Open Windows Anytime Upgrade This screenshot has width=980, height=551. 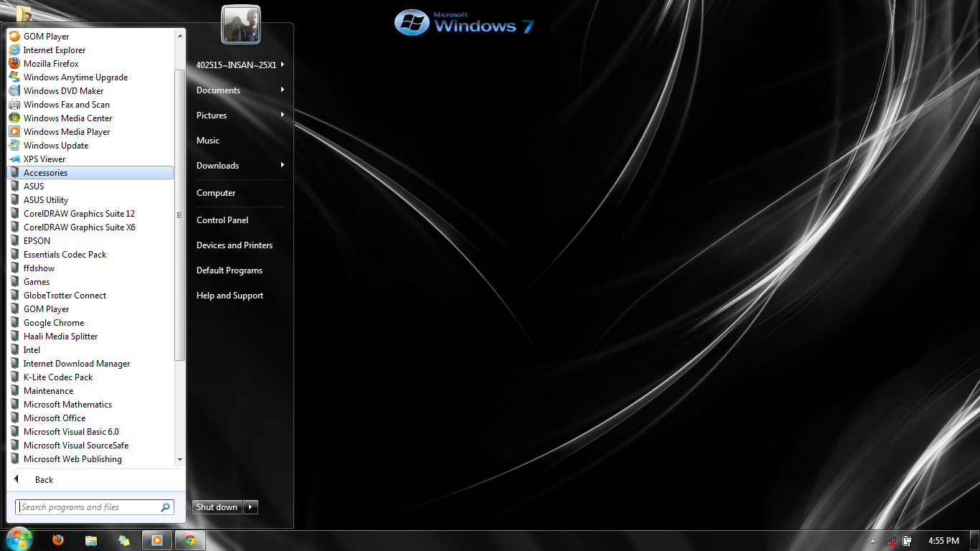click(90, 77)
